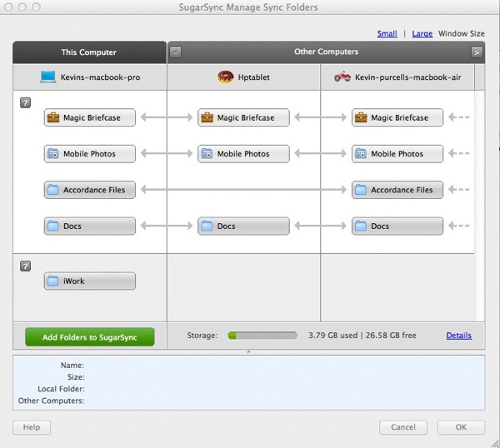The height and width of the screenshot is (448, 500).
Task: Click the window resize grip corner
Action: [495, 443]
